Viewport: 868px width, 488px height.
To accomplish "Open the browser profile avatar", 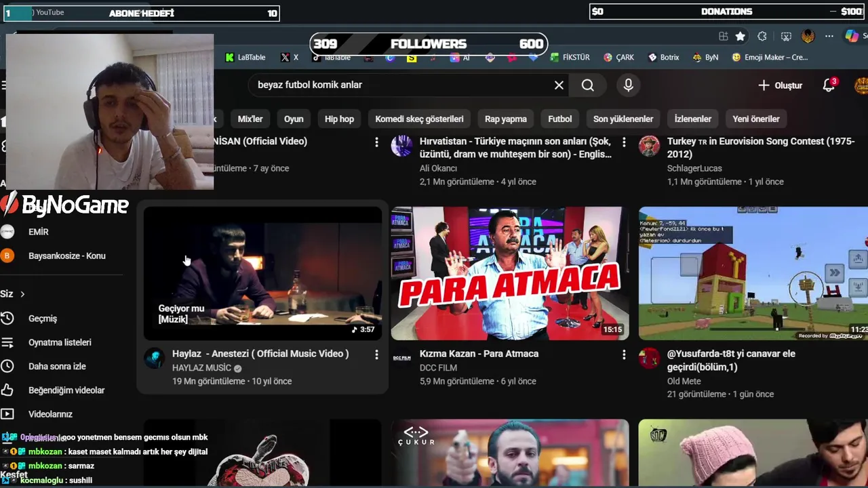I will pyautogui.click(x=808, y=36).
